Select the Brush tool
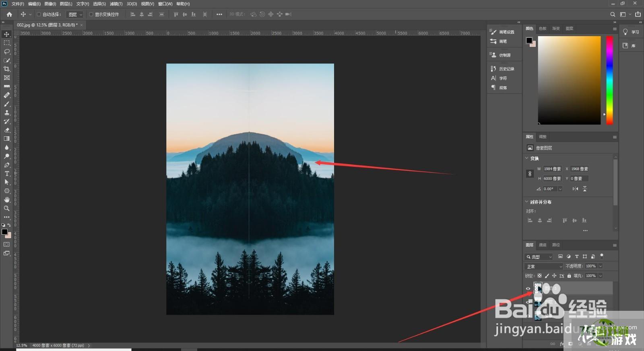Viewport: 644px width, 351px height. click(x=7, y=104)
